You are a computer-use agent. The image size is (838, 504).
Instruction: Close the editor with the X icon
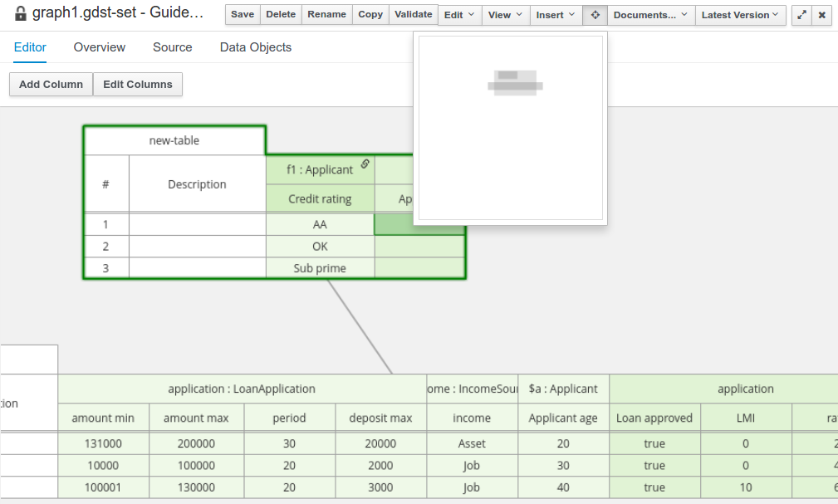[x=821, y=15]
